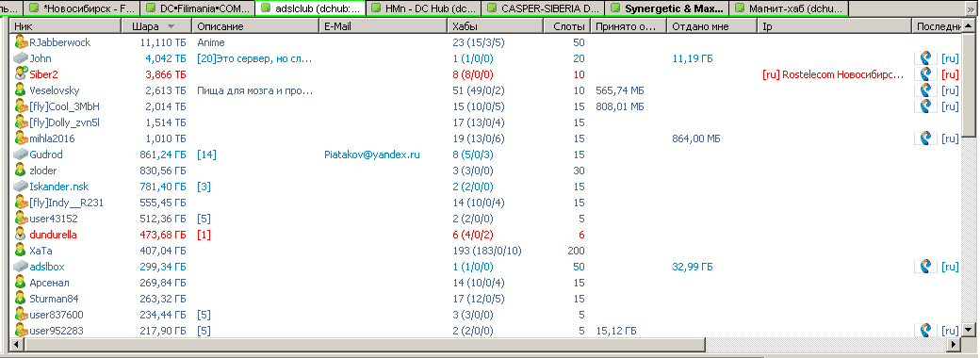Click Rostelecom provider icon in Siber2 row
The width and height of the screenshot is (980, 358).
925,74
